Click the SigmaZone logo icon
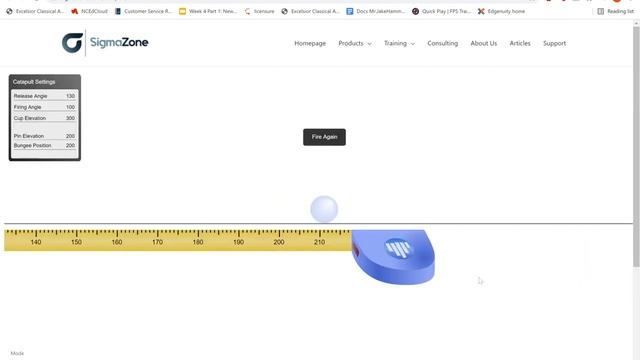Viewport: 640px width, 360px height. (73, 43)
